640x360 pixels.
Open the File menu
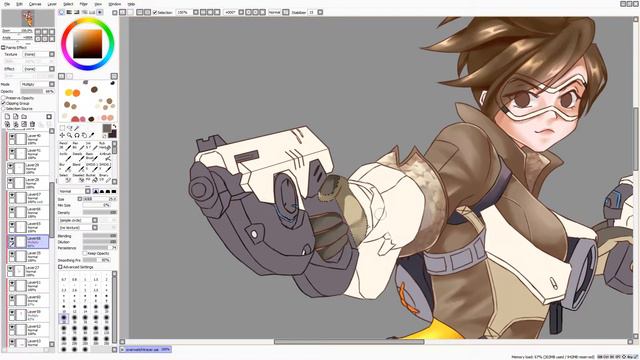[7, 4]
